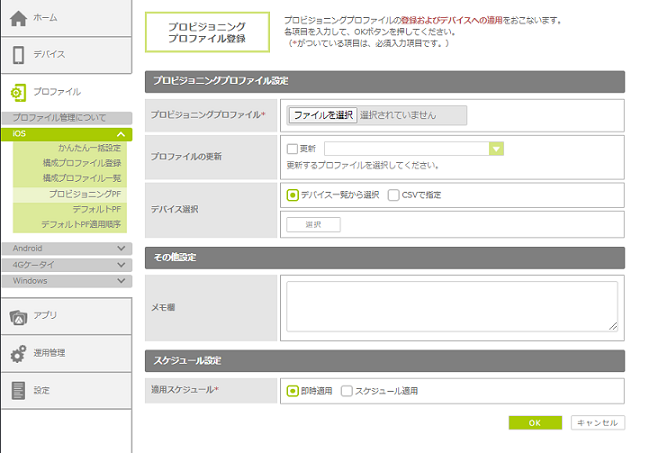Click the Operations Management gears icon
The width and height of the screenshot is (659, 453).
click(18, 353)
